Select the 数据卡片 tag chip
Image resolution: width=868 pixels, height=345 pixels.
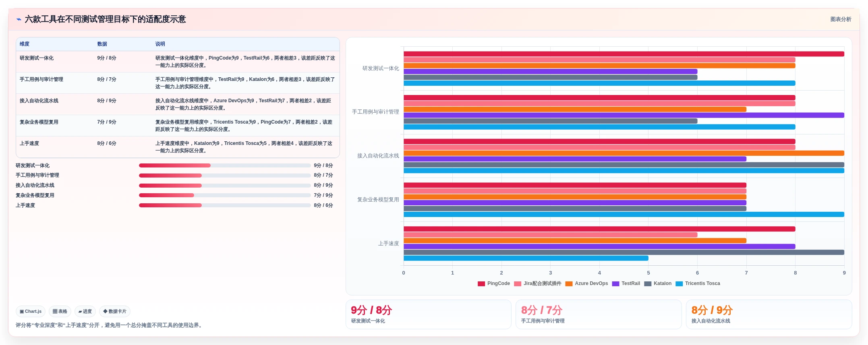click(x=115, y=311)
